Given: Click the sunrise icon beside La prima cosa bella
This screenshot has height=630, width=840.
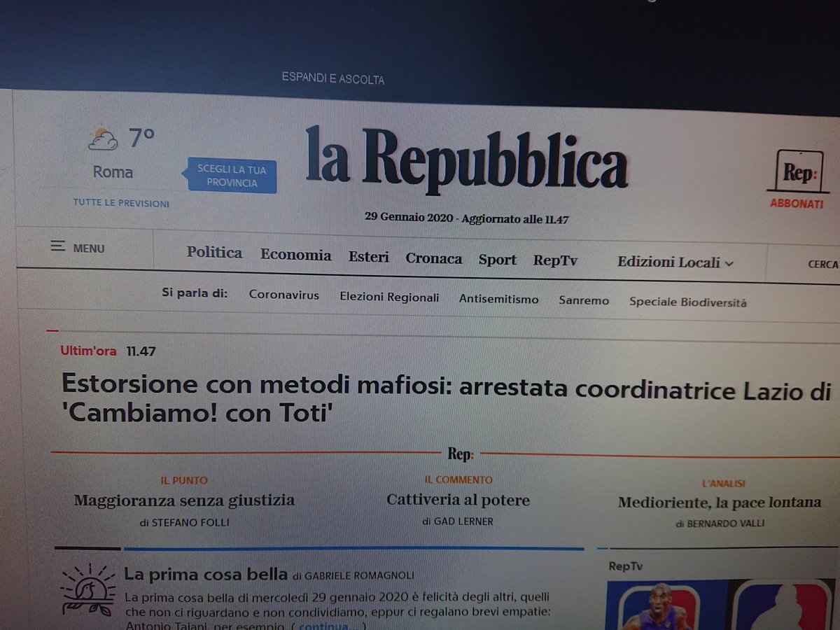Looking at the screenshot, I should point(87,589).
